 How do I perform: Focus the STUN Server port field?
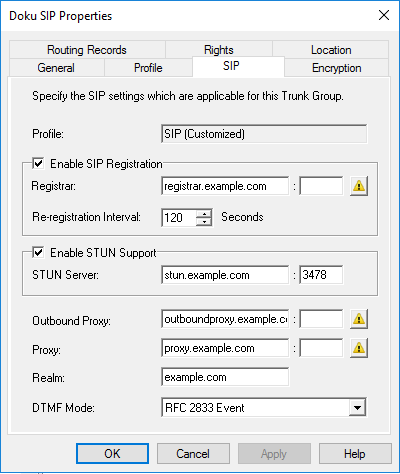click(321, 275)
